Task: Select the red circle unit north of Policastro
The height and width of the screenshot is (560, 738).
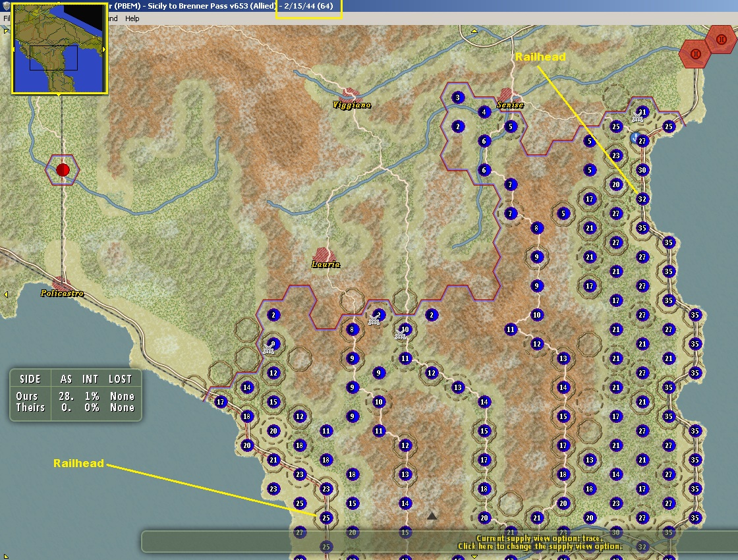Action: [x=63, y=170]
